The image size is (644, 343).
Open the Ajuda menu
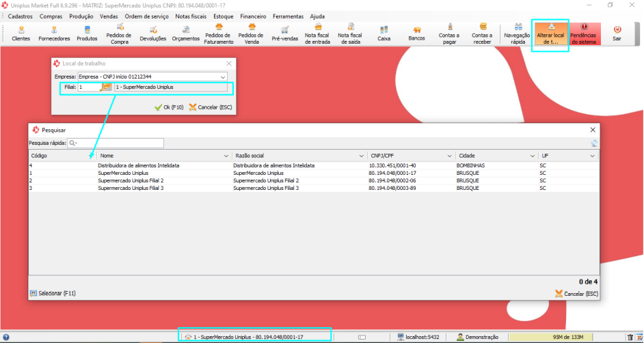click(x=317, y=16)
